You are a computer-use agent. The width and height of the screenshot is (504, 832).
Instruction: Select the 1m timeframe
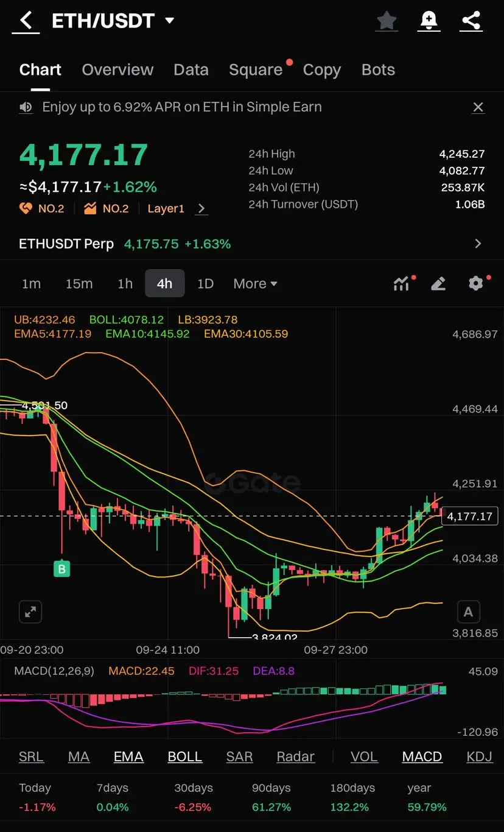point(31,283)
